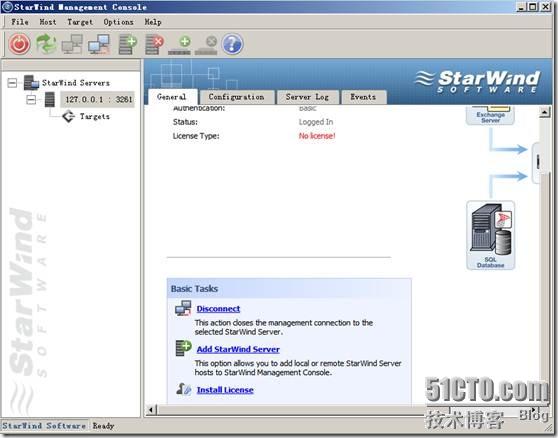
Task: Click the 'Status:' label
Action: pos(185,122)
